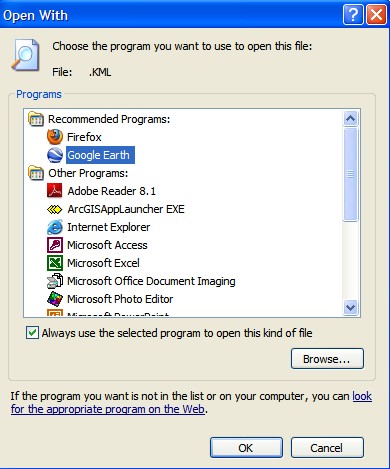
Task: Click the program list scroll down arrow
Action: coord(350,307)
